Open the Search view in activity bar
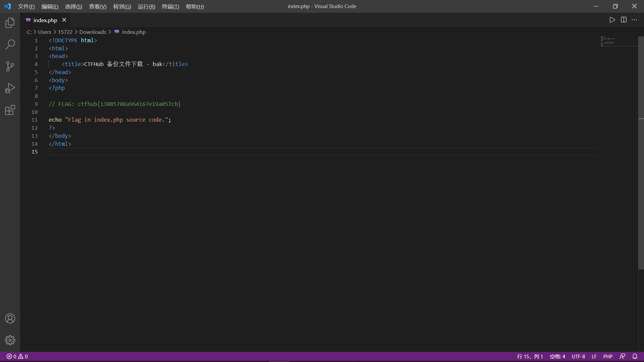The height and width of the screenshot is (362, 644). point(10,44)
